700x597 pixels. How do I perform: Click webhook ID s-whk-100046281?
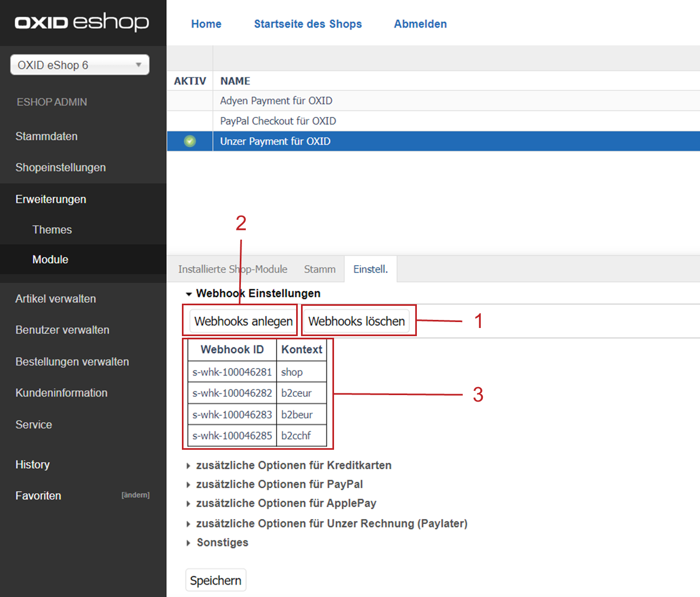232,372
